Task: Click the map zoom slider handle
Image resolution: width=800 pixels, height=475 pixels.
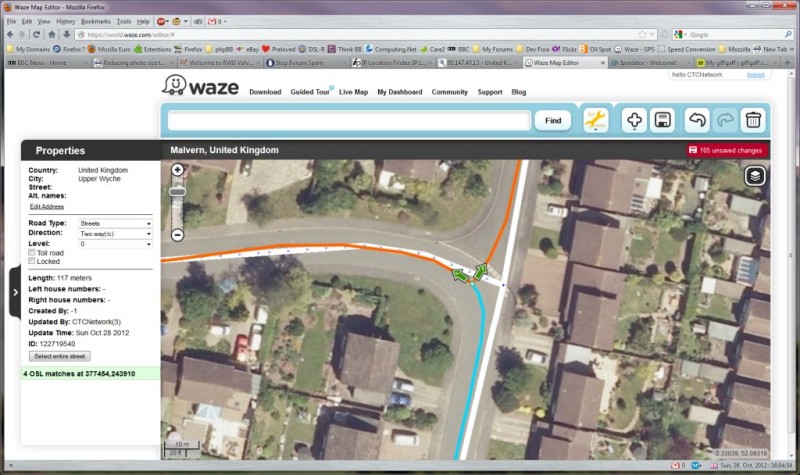Action: [178, 191]
